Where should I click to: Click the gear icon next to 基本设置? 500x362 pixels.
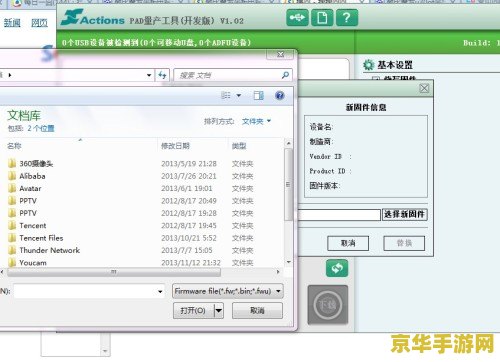pos(368,65)
